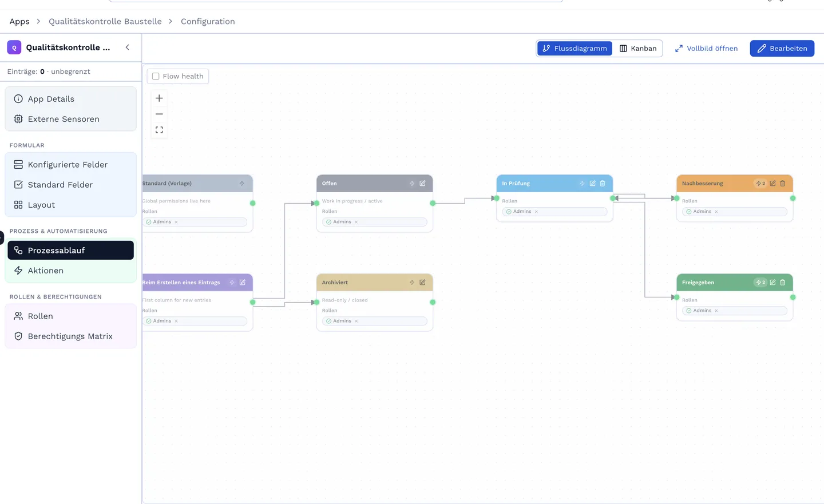Navigate to Apps breadcrumb
824x504 pixels.
pyautogui.click(x=19, y=21)
